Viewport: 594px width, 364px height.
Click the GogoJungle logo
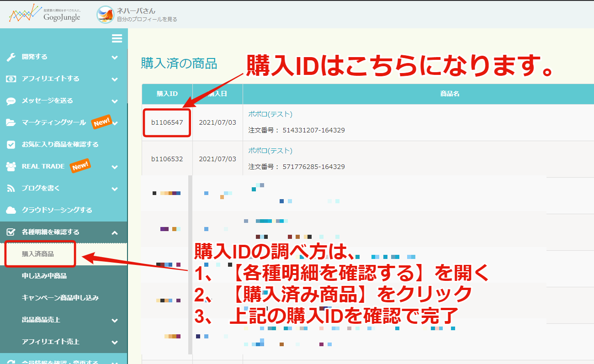(x=44, y=14)
